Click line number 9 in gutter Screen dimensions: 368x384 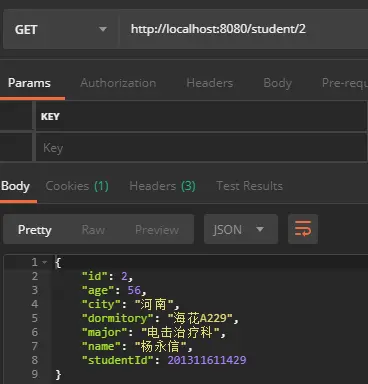pos(35,374)
